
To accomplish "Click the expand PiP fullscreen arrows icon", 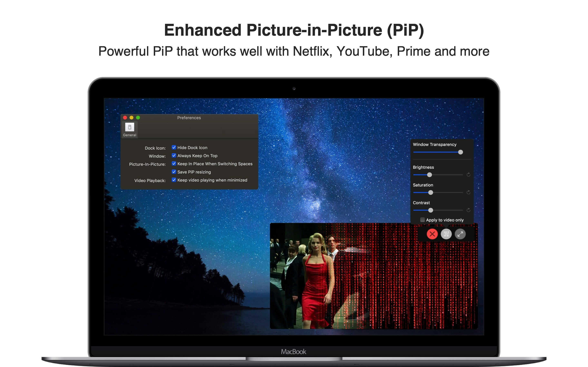I will pos(460,234).
